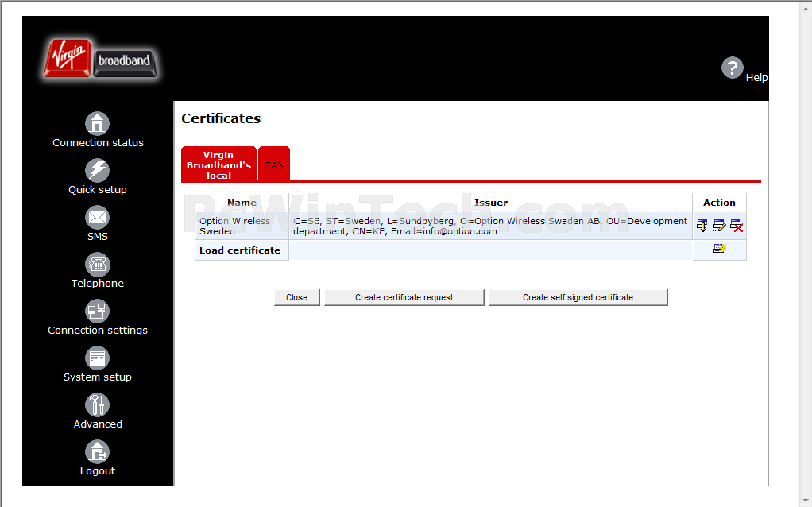Switch to Virgin Broadband's local tab
This screenshot has width=812, height=507.
tap(218, 164)
